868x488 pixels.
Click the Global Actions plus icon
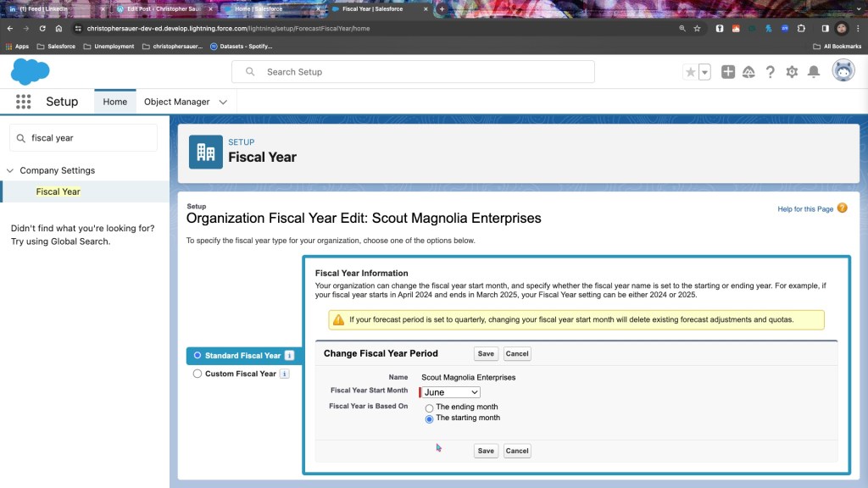click(728, 72)
